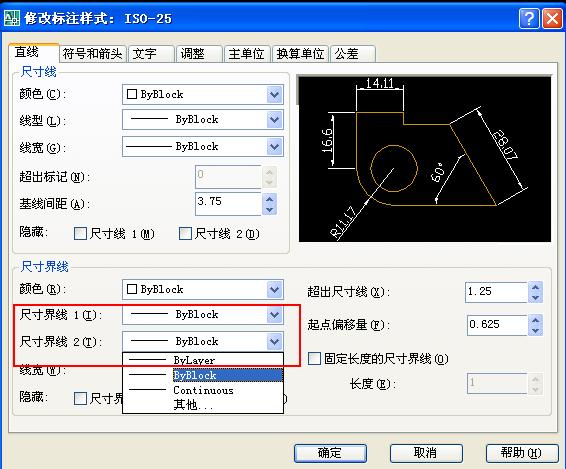Enable 固定长度的尺寸界线(O) checkbox
Viewport: 566px width, 469px height.
click(314, 359)
